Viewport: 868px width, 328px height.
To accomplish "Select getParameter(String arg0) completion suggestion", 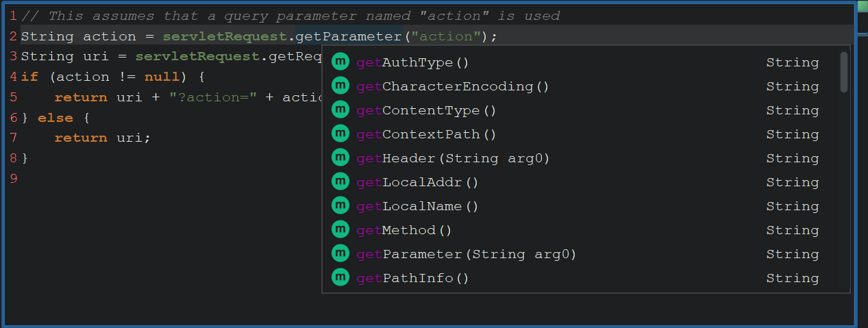I will click(x=466, y=254).
